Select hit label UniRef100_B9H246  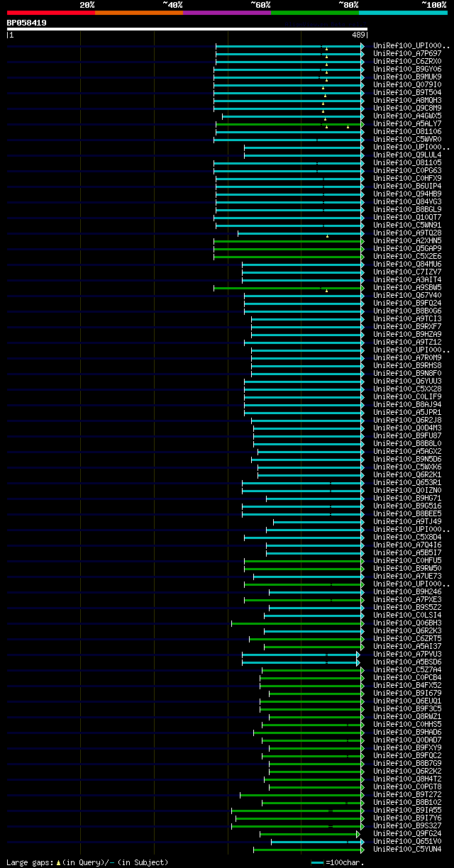tap(407, 592)
